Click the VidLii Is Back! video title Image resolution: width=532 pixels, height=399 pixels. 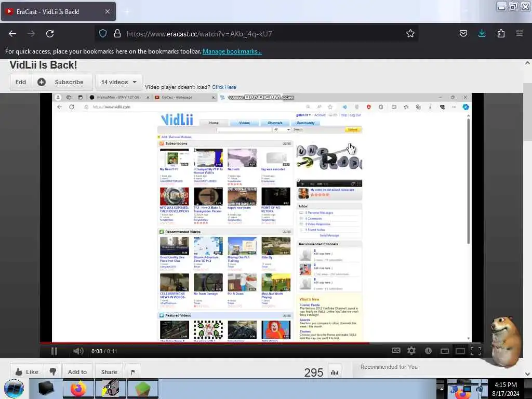click(x=43, y=65)
